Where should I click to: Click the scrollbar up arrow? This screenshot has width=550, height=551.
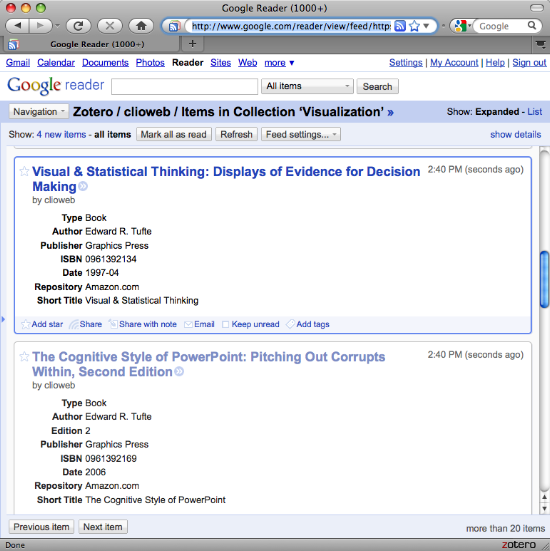(544, 497)
